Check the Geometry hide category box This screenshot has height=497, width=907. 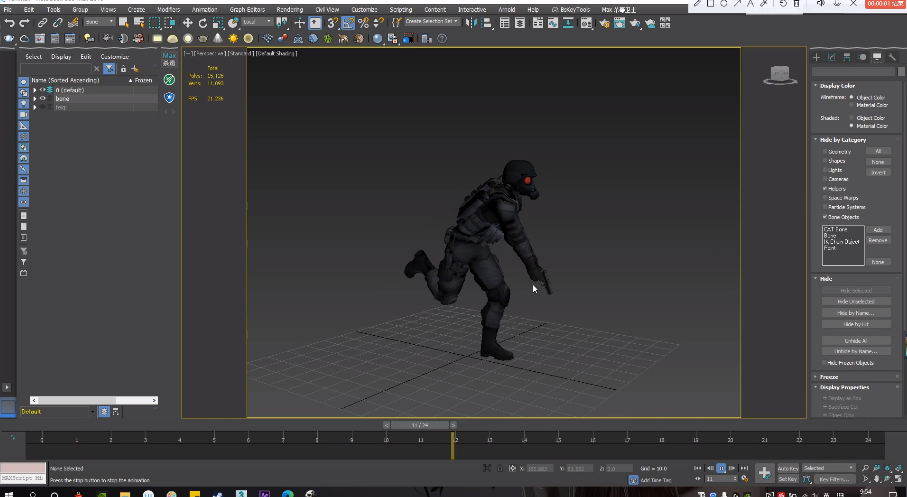coord(825,152)
